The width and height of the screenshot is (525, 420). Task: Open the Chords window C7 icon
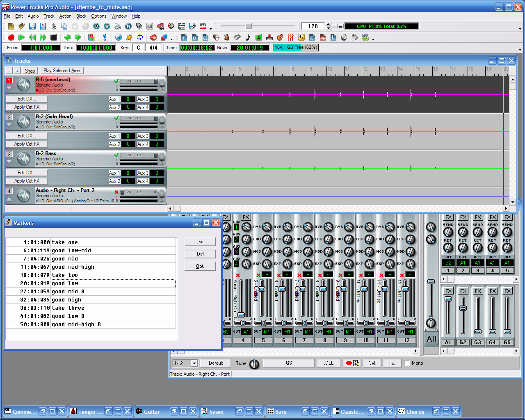(205, 37)
